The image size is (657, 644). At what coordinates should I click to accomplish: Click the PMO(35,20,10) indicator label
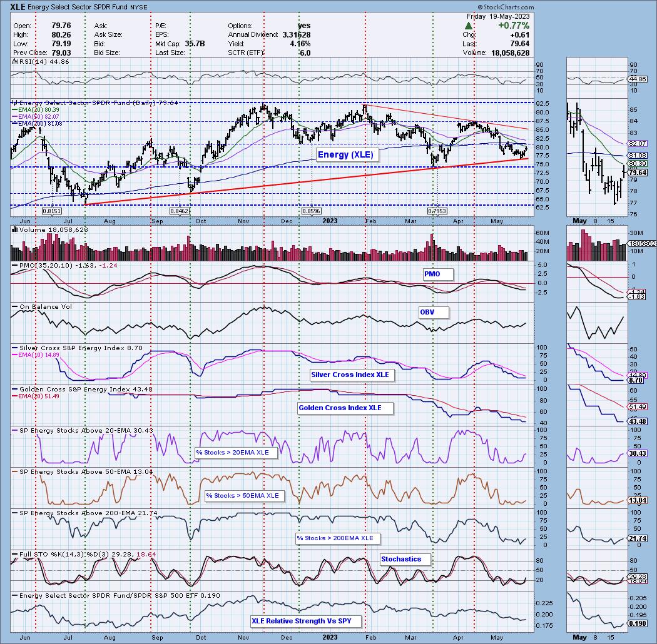tap(64, 266)
